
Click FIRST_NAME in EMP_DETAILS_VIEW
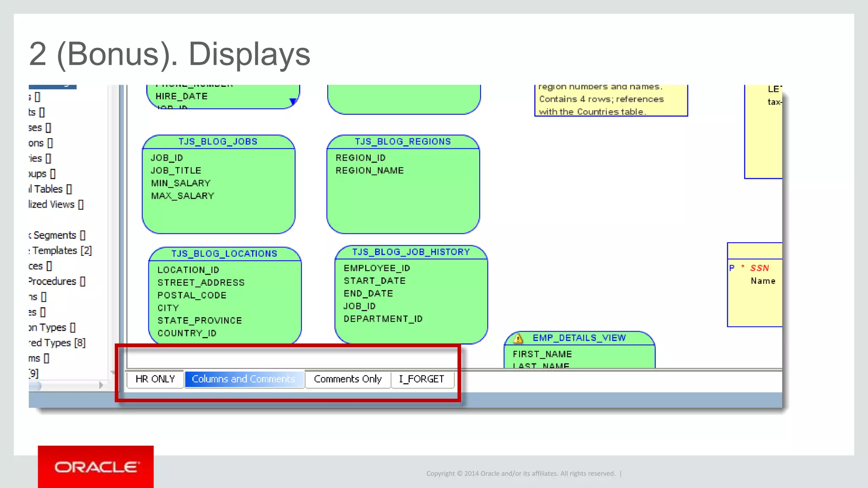pyautogui.click(x=542, y=355)
